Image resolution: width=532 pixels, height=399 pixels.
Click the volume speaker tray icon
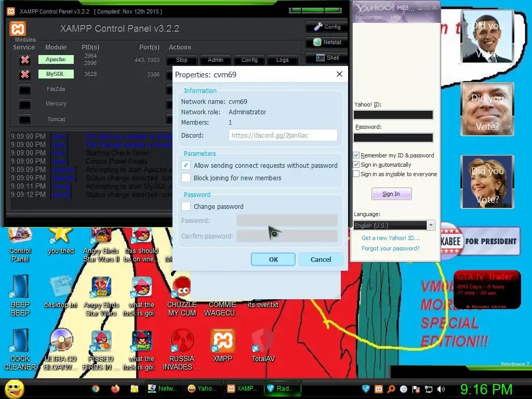[441, 389]
